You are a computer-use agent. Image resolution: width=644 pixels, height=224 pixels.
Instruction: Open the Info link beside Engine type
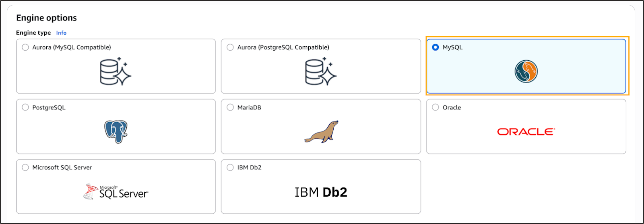coord(61,33)
